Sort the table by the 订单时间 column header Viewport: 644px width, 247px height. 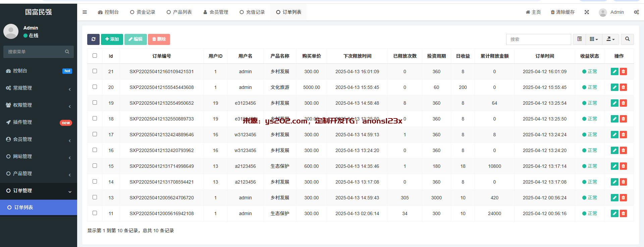pyautogui.click(x=544, y=56)
